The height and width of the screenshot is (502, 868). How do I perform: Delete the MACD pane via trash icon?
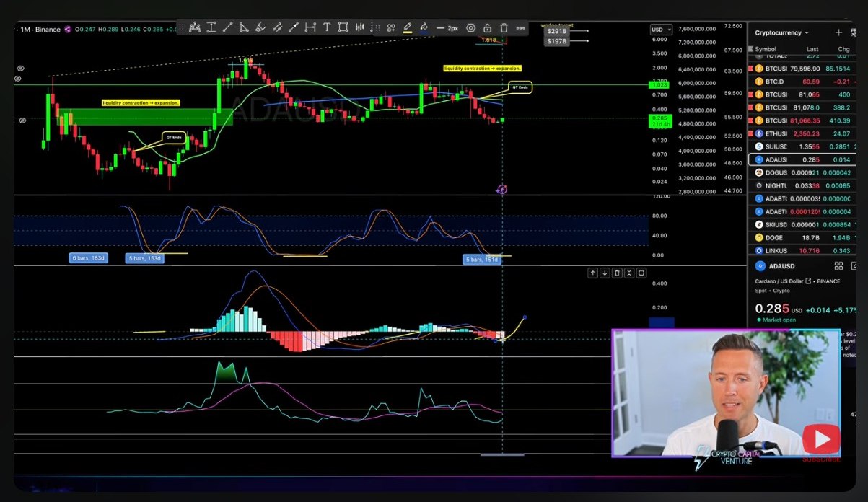pos(617,273)
